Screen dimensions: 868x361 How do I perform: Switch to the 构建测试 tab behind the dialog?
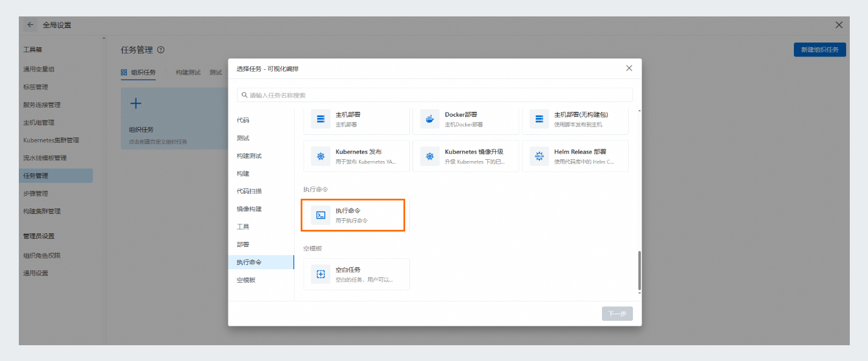pos(188,72)
